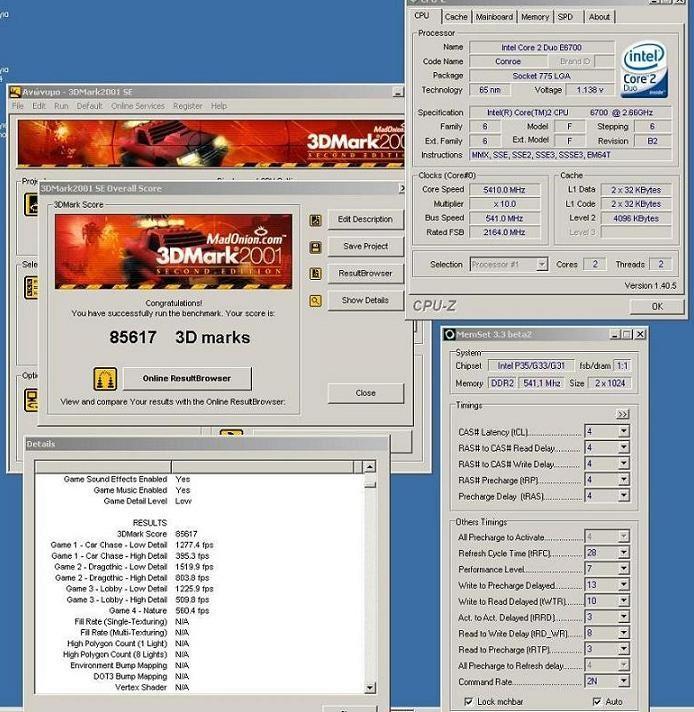Open the Register menu in 3DMark2001
This screenshot has width=694, height=712.
click(x=187, y=106)
